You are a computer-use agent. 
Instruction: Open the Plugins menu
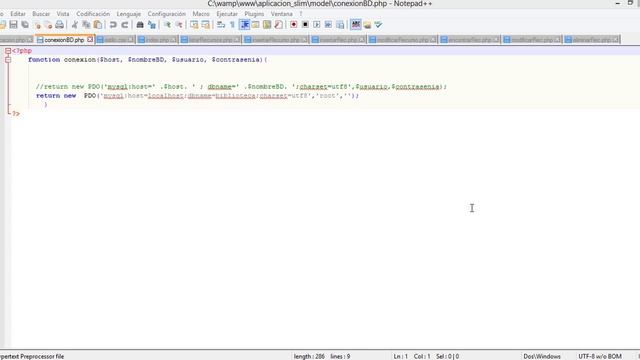[x=254, y=14]
